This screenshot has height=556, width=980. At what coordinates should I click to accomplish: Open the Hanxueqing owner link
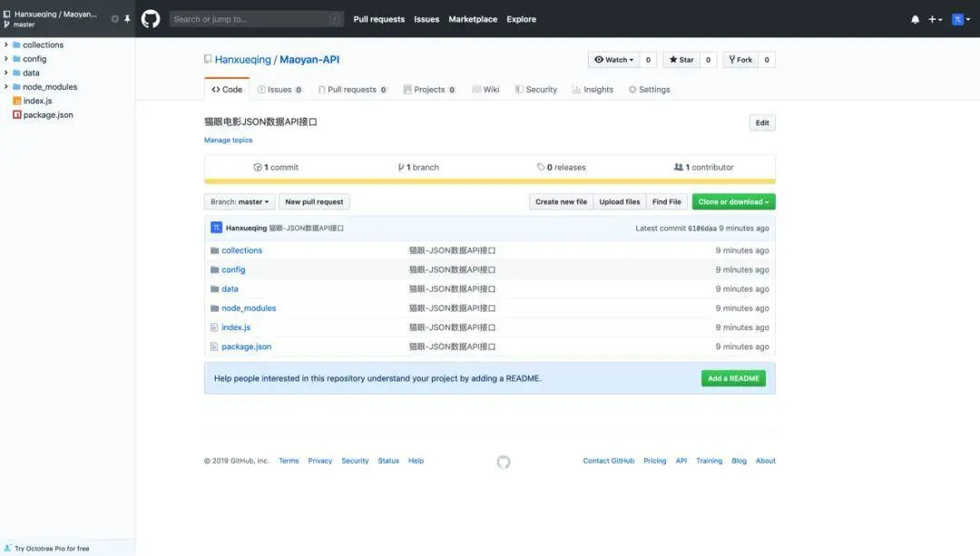(242, 59)
